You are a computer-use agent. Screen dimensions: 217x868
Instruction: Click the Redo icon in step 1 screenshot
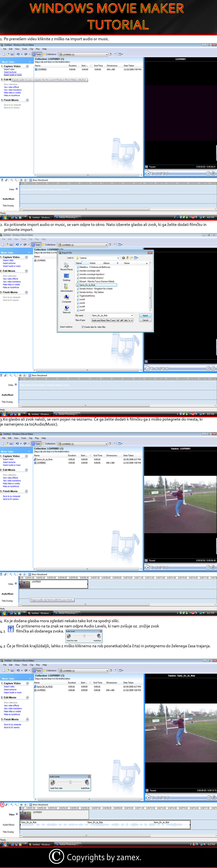point(26,54)
